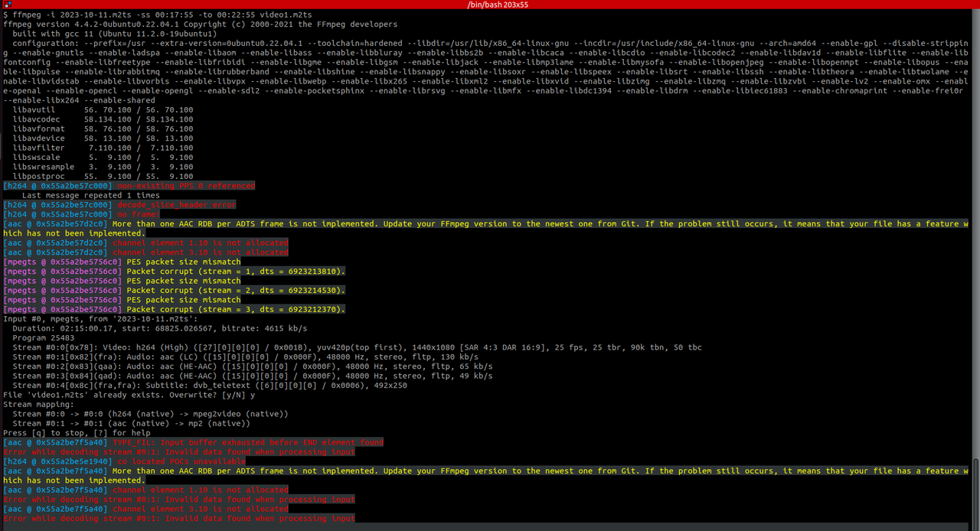
Task: Click the terminal's vertical scrollbar thumb
Action: coord(975,494)
